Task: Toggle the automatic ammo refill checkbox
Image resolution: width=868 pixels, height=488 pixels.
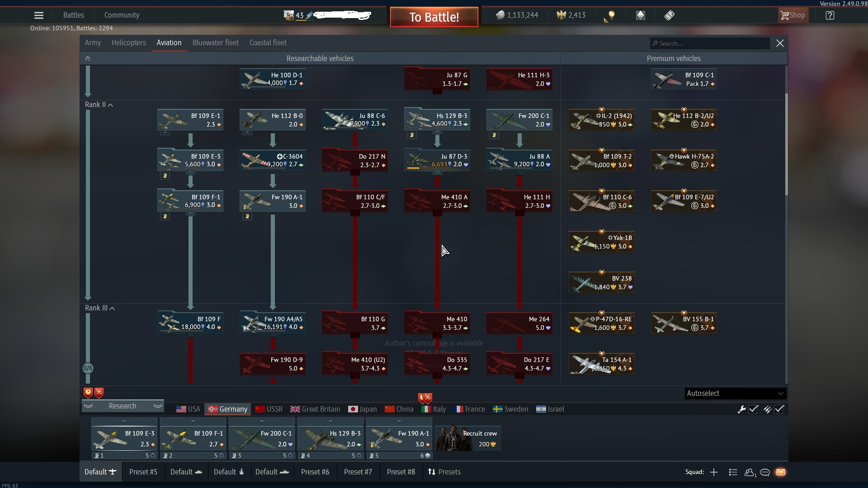Action: tap(779, 409)
